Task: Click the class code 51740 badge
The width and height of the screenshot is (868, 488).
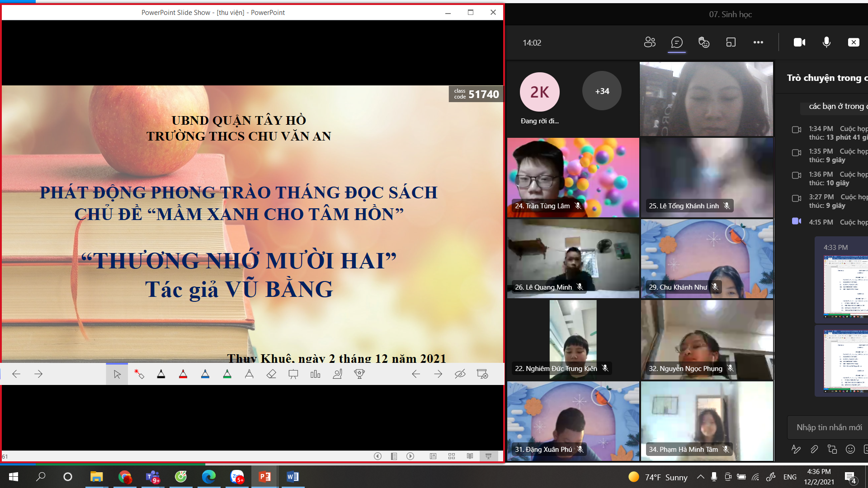Action: point(476,94)
